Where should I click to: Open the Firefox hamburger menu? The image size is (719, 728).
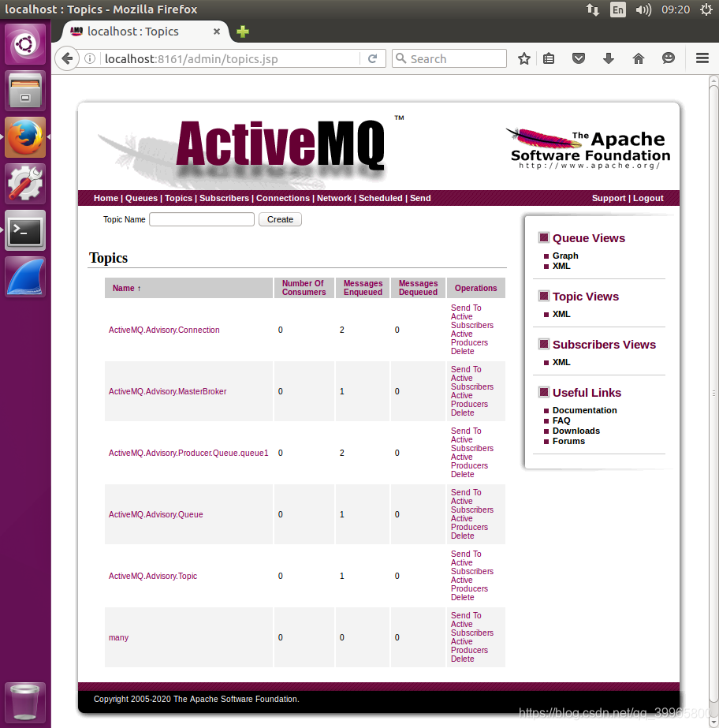pos(702,58)
